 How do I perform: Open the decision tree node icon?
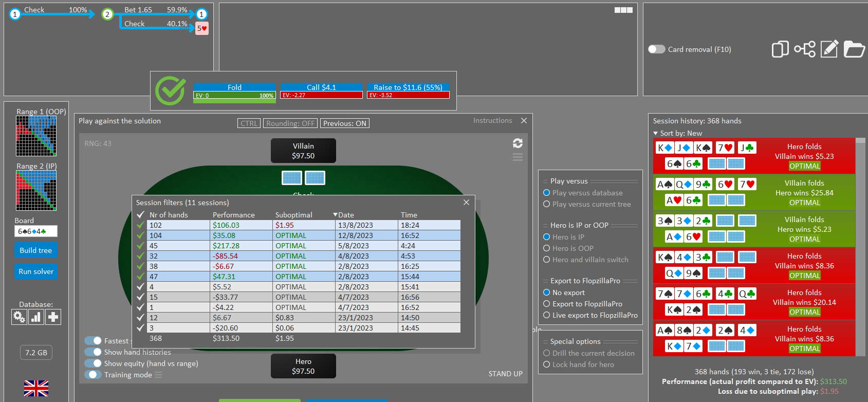point(805,49)
